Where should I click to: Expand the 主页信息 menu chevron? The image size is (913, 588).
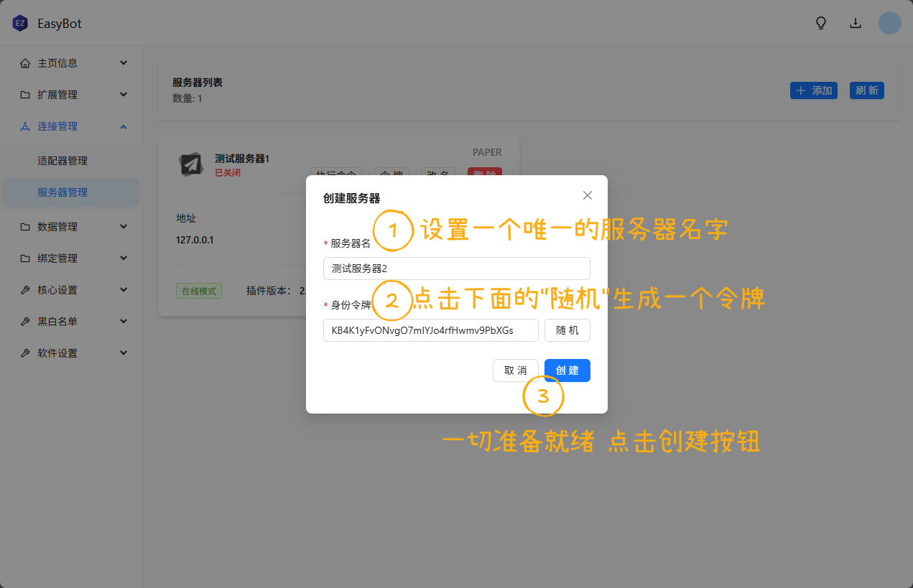click(x=124, y=63)
